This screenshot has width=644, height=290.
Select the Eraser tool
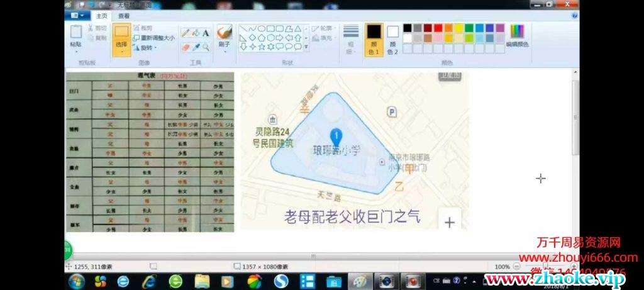click(186, 47)
